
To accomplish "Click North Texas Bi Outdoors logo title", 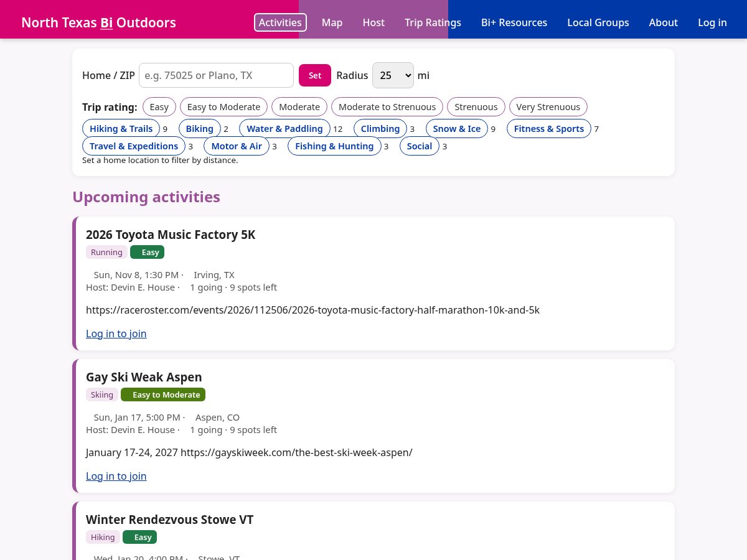I will tap(98, 22).
